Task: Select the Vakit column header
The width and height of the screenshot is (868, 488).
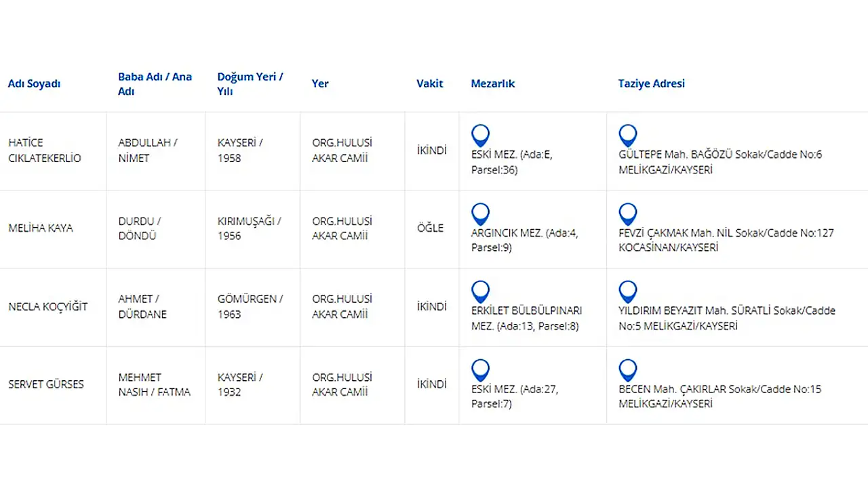Action: [x=430, y=83]
